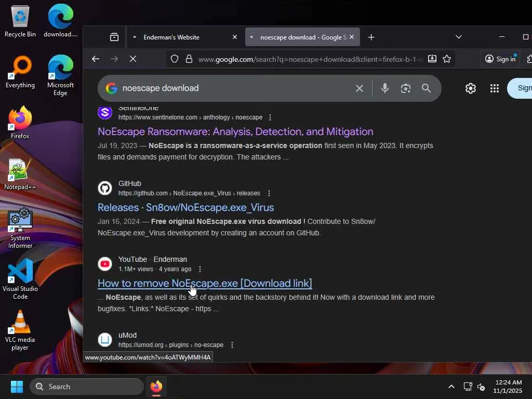Open the uMod result options menu
Image resolution: width=532 pixels, height=399 pixels.
pyautogui.click(x=232, y=345)
